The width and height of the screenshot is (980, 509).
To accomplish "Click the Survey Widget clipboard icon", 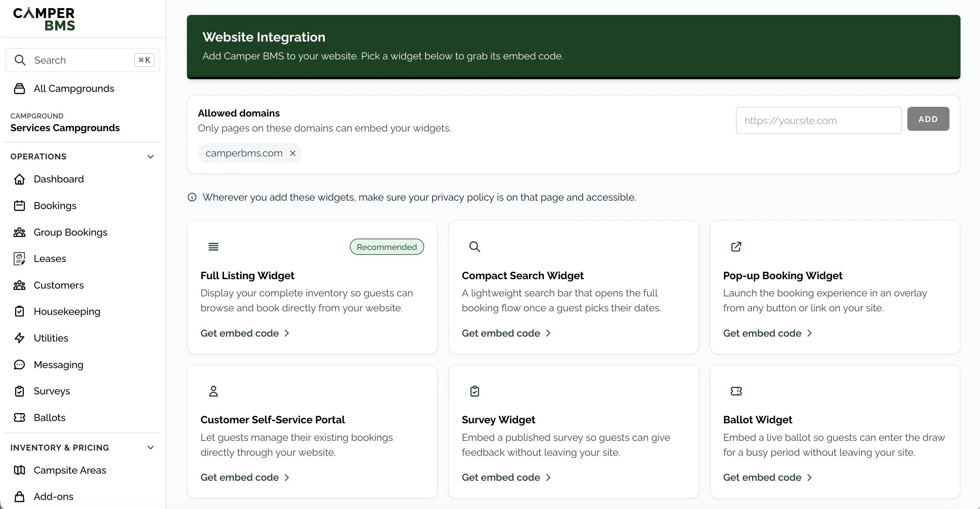I will point(474,391).
